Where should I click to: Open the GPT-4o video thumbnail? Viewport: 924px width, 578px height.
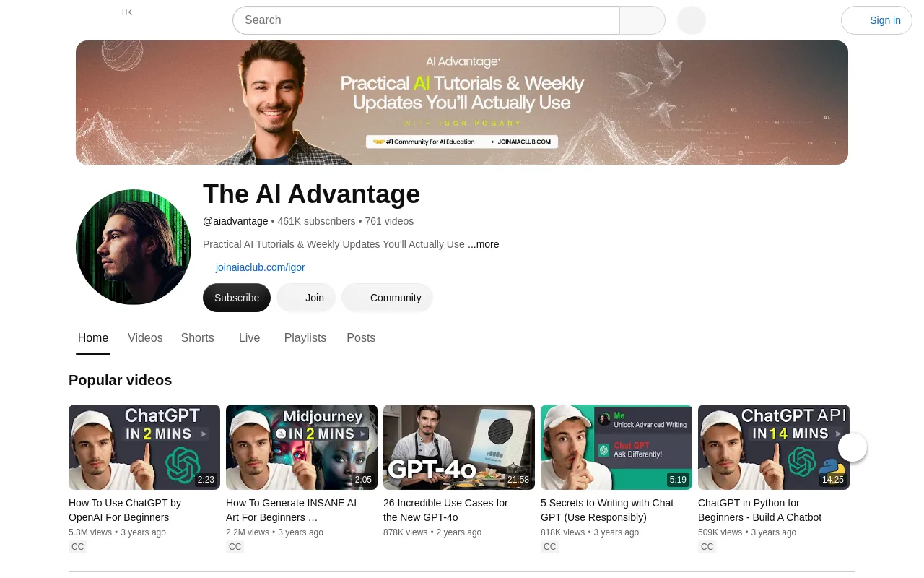coord(459,447)
